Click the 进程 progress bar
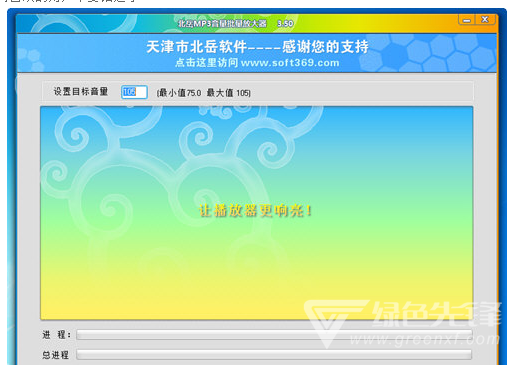 point(274,335)
